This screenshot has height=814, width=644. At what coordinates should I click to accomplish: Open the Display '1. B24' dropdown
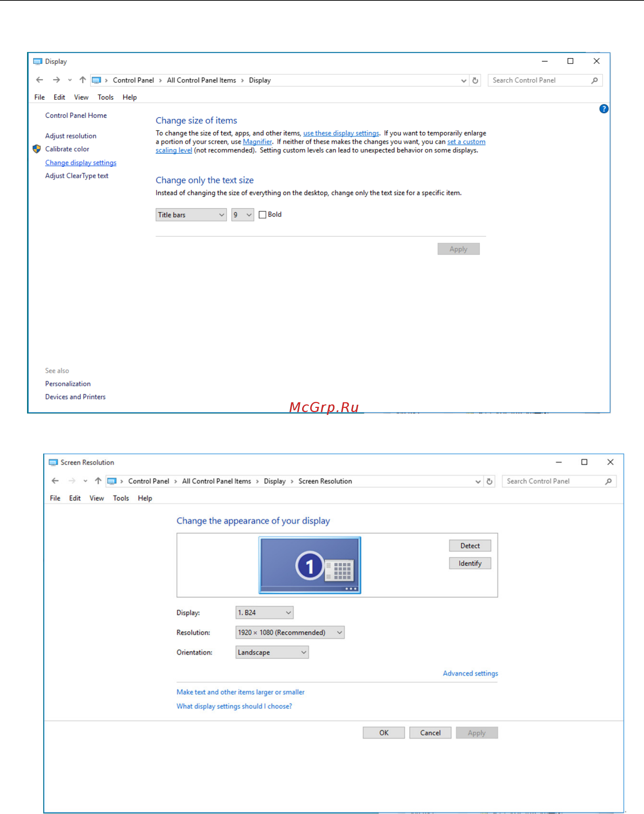click(x=264, y=613)
